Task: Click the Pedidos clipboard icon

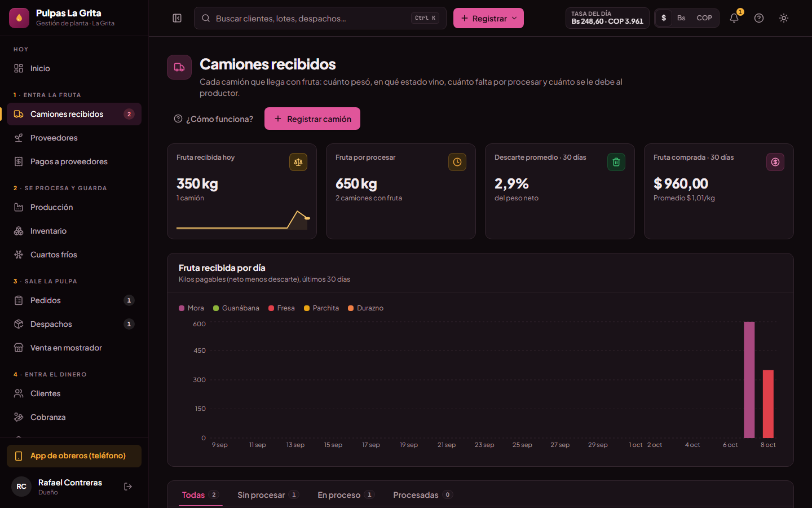Action: (19, 300)
